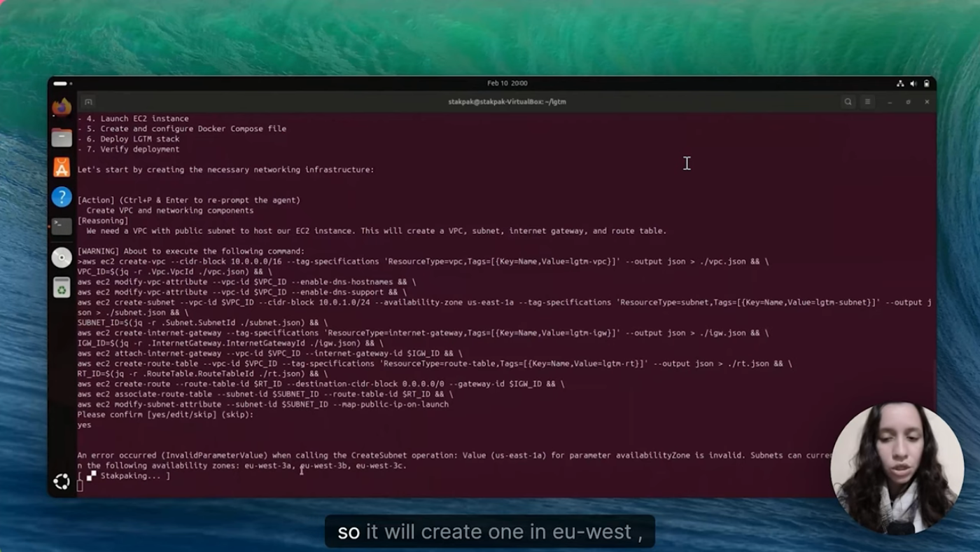Open the Files manager dock icon
The height and width of the screenshot is (552, 980).
62,137
